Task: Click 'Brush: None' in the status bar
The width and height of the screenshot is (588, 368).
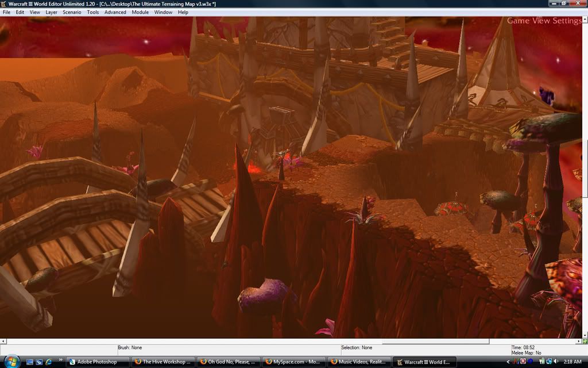Action: tap(130, 348)
